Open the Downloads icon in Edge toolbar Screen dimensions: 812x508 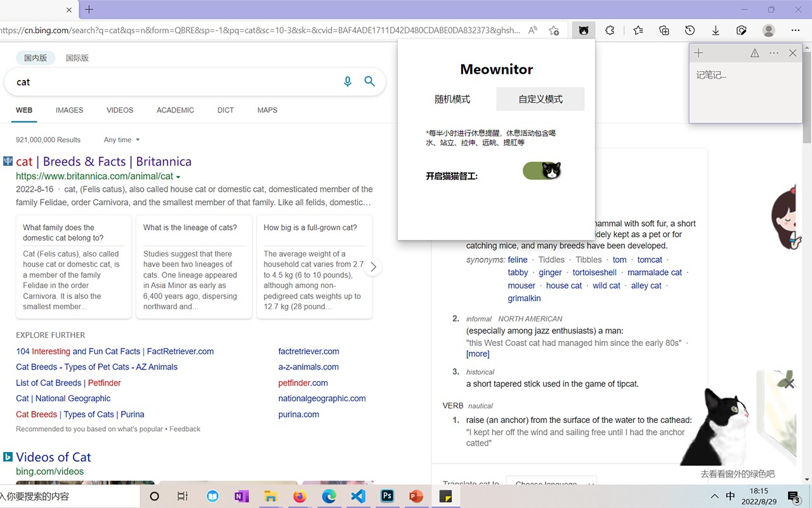(716, 30)
